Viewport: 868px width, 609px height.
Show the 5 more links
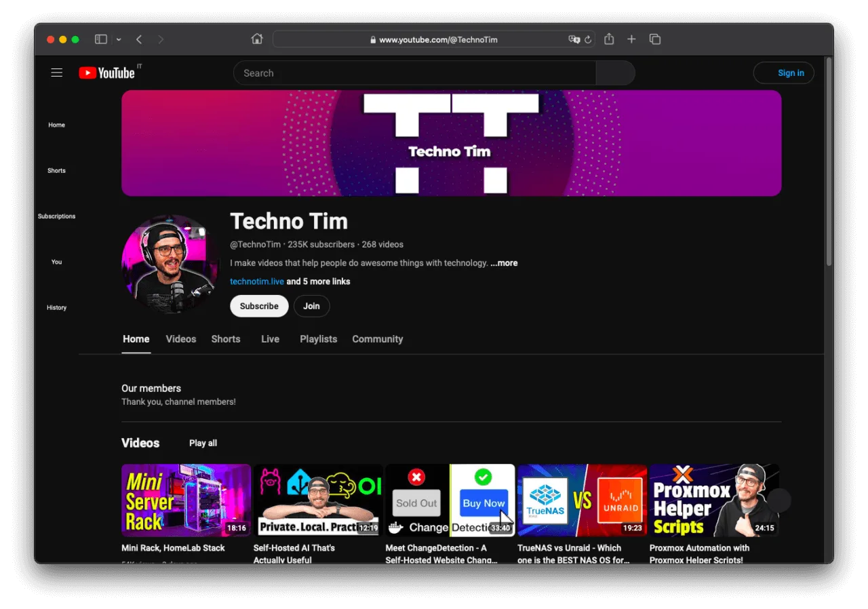pyautogui.click(x=319, y=281)
